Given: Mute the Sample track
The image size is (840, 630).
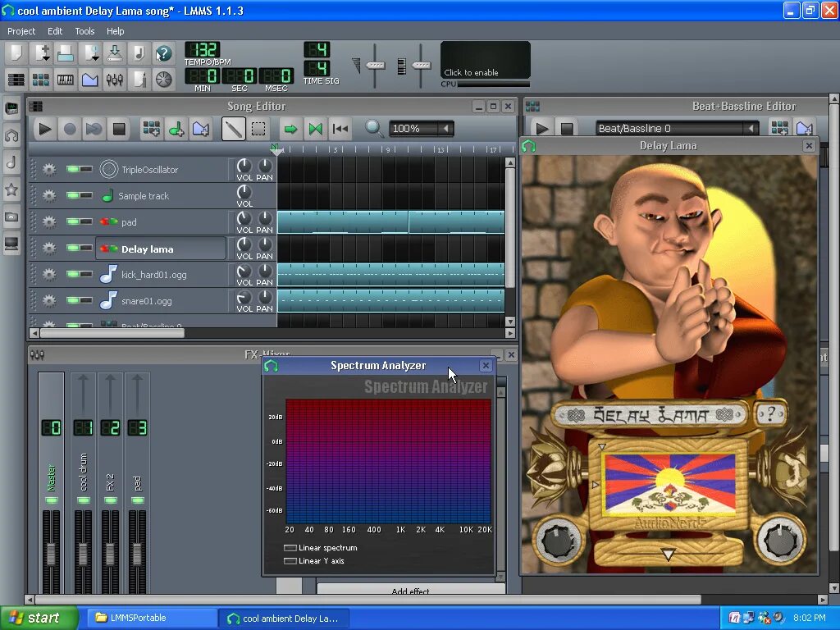Looking at the screenshot, I should pos(73,195).
